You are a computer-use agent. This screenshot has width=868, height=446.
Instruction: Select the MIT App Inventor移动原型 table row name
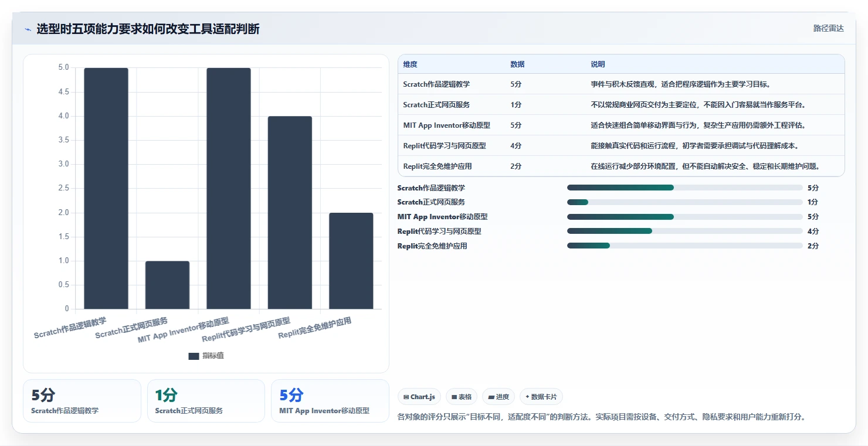[446, 125]
